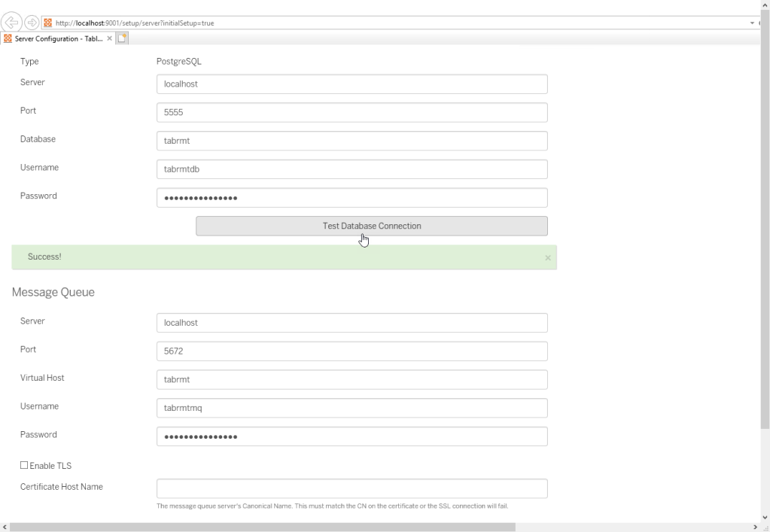770x532 pixels.
Task: Click the Message Queue Port field 5672
Action: tap(352, 351)
